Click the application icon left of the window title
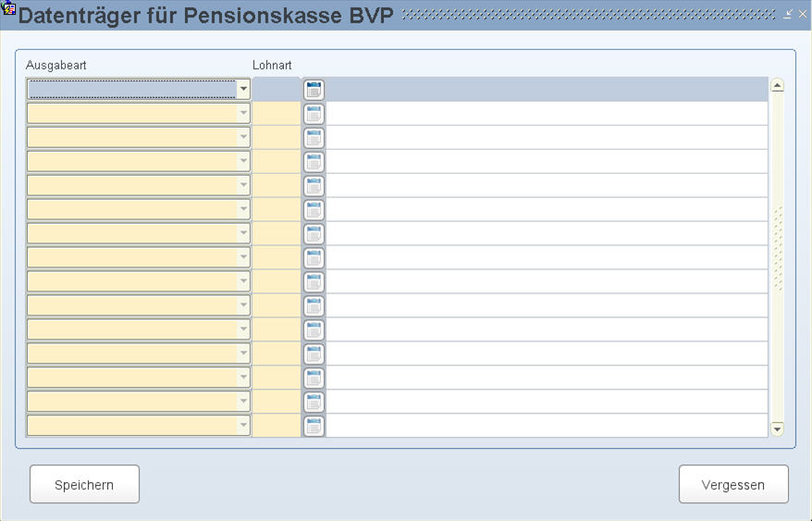 [x=9, y=7]
